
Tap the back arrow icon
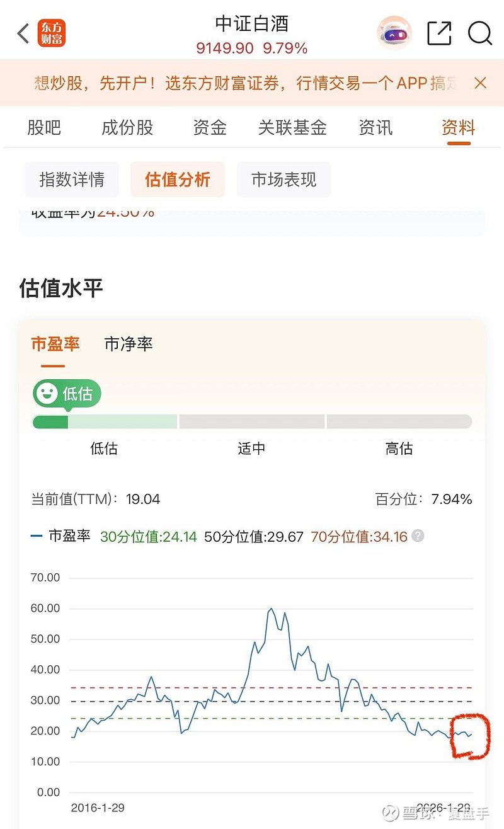23,33
